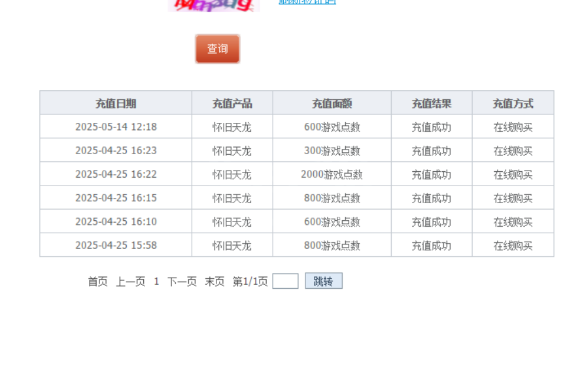The width and height of the screenshot is (582, 392).
Task: Click the 跳转 button
Action: [323, 281]
